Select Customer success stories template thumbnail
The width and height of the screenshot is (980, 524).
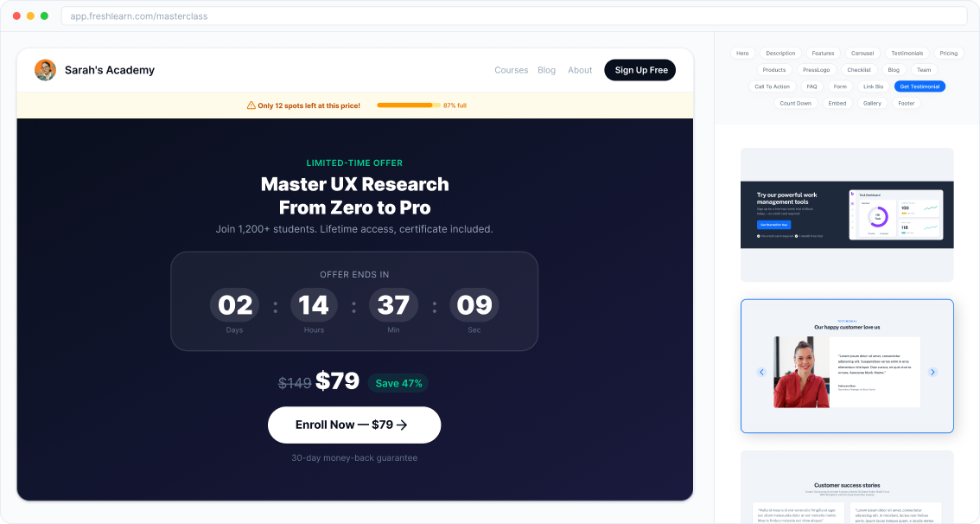846,489
